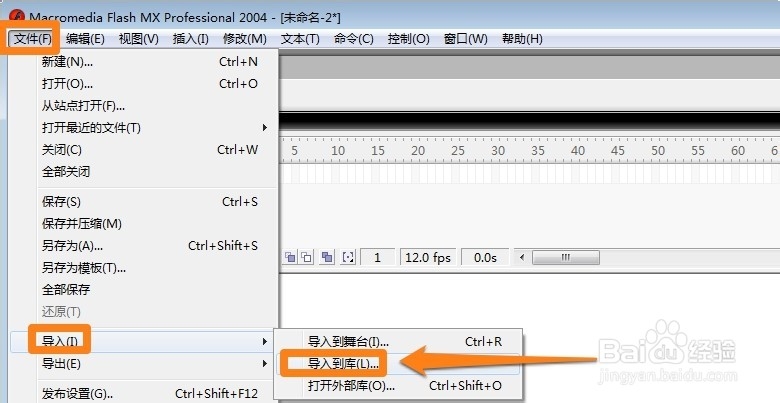Image resolution: width=780 pixels, height=403 pixels.
Task: Click the 12.0 fps frame rate display
Action: [x=428, y=257]
